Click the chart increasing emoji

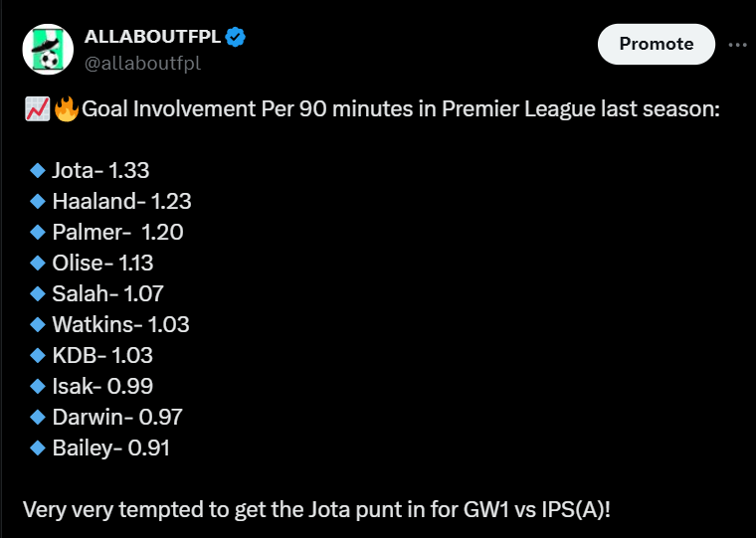point(36,109)
